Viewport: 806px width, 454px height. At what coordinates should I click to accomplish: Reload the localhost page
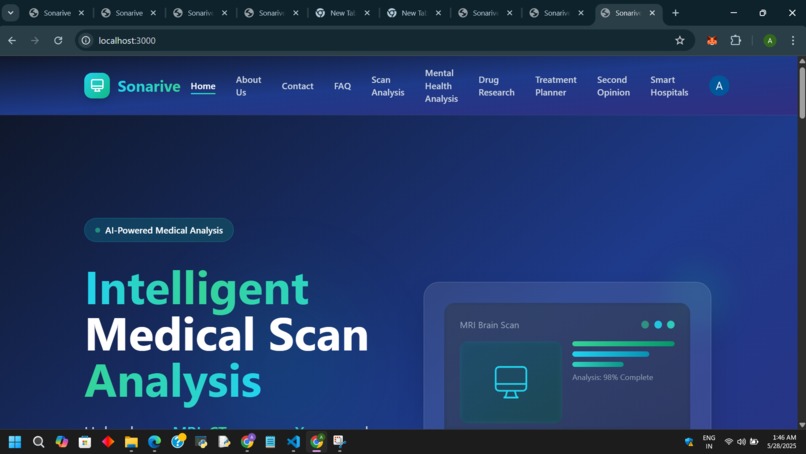click(x=58, y=40)
